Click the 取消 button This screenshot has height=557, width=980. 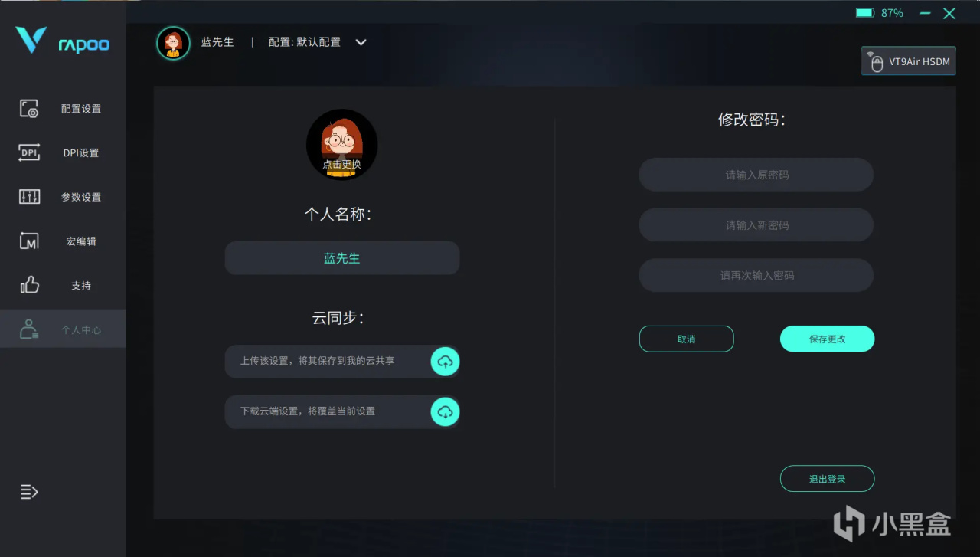click(687, 339)
